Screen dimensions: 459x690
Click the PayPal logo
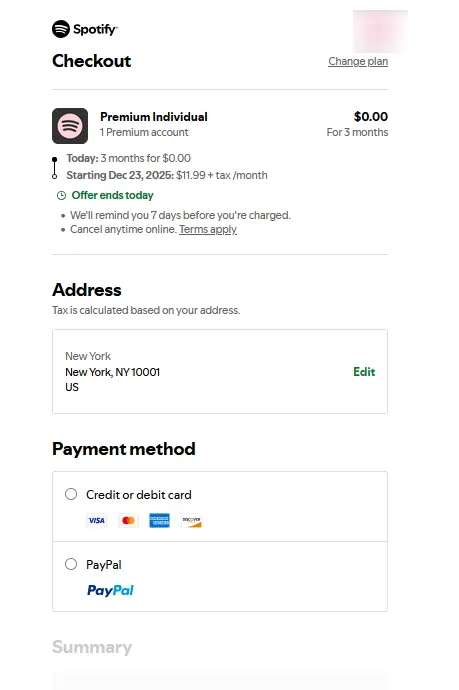(x=110, y=590)
